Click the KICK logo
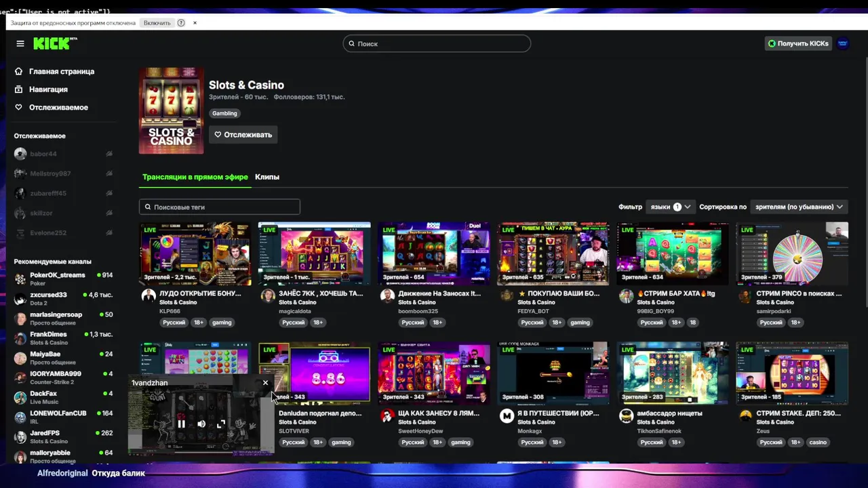This screenshot has width=868, height=488. tap(55, 43)
